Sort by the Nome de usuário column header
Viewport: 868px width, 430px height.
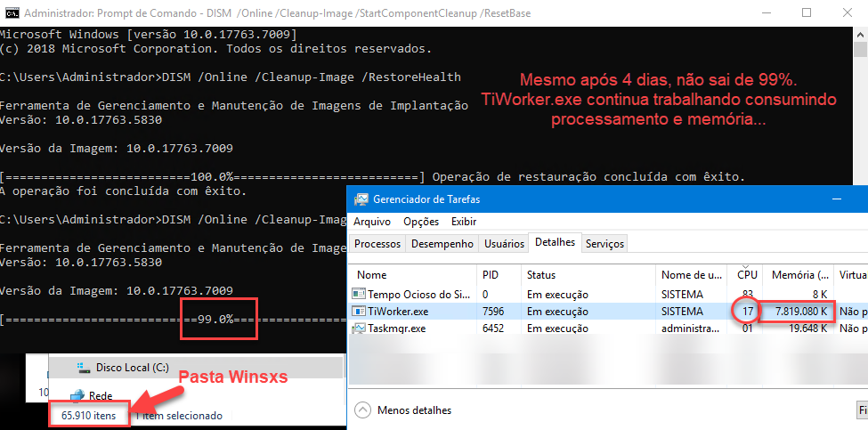(x=692, y=274)
